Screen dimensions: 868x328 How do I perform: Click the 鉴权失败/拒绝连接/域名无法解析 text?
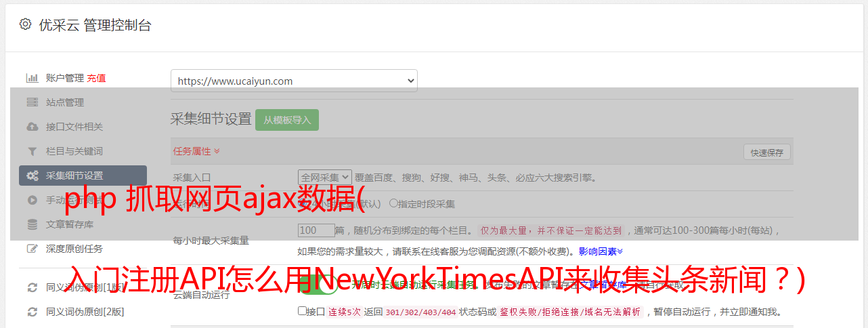coord(571,312)
